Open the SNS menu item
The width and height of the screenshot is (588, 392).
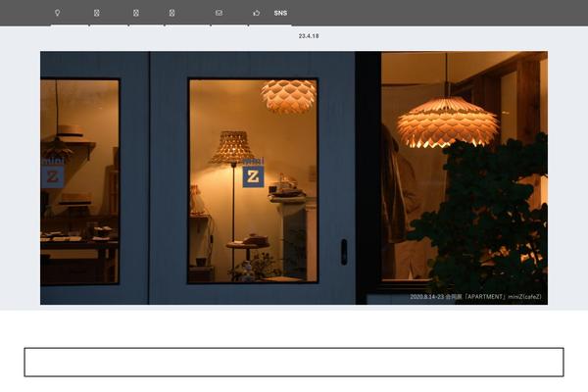tap(280, 13)
